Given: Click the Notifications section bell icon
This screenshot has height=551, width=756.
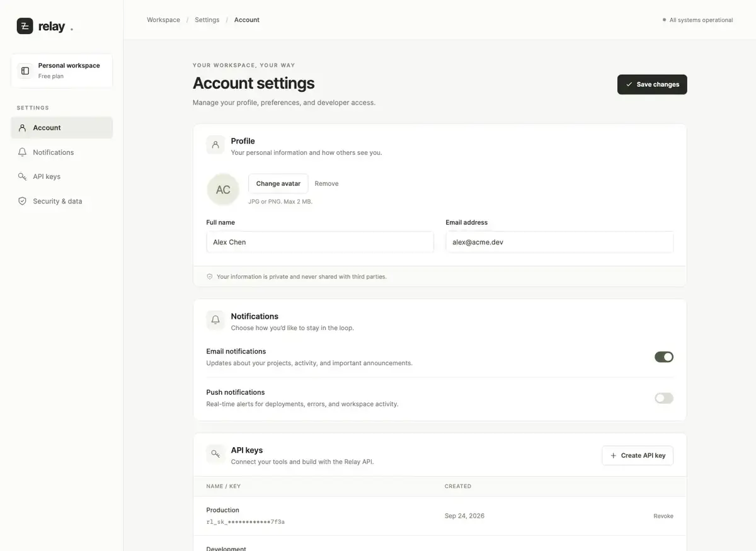Looking at the screenshot, I should click(215, 320).
